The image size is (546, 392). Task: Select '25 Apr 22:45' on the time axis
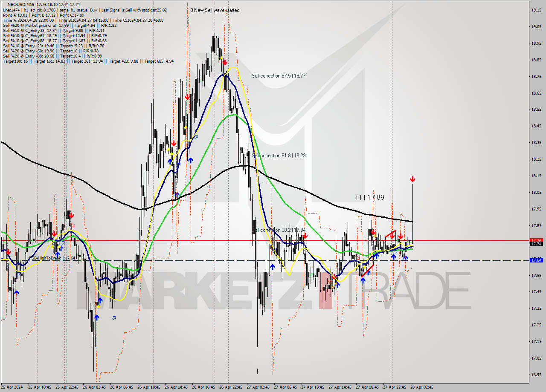pos(68,387)
